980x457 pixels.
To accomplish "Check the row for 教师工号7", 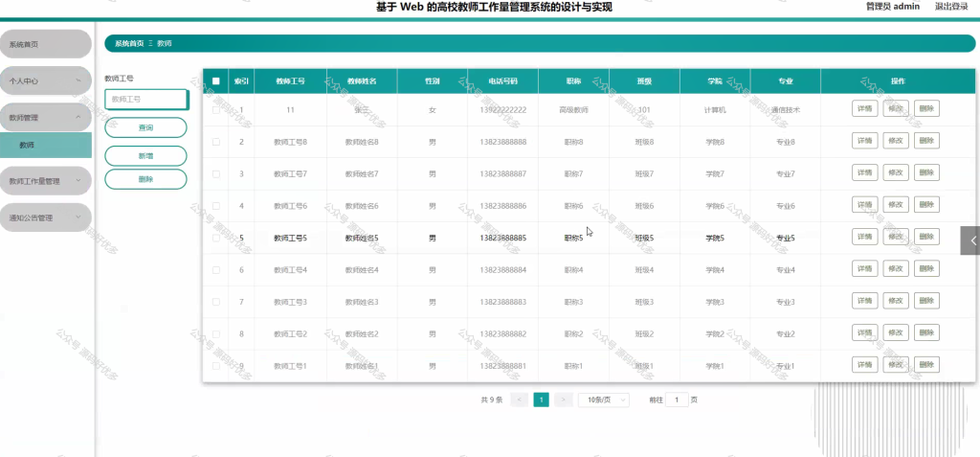I will coord(216,173).
